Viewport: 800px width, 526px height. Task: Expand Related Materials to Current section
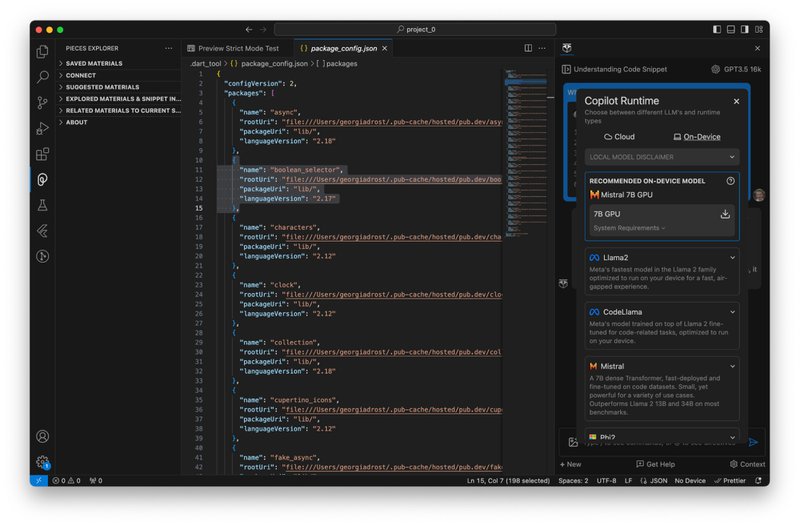[118, 110]
